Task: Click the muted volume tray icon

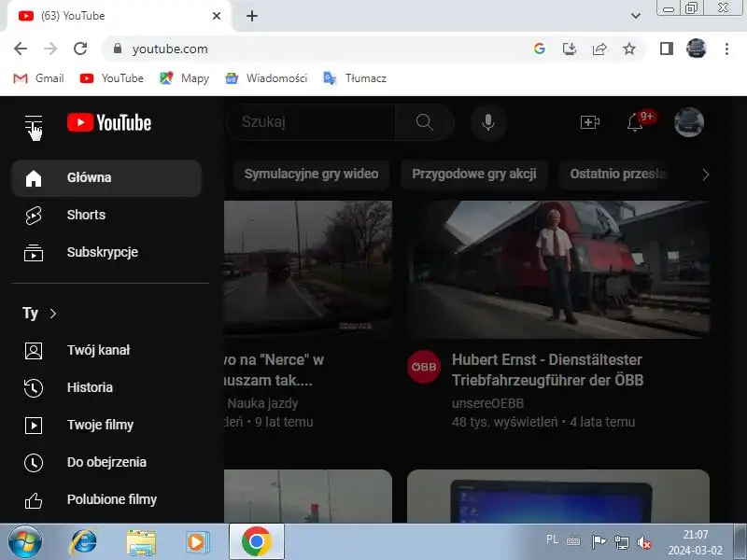Action: tap(644, 542)
